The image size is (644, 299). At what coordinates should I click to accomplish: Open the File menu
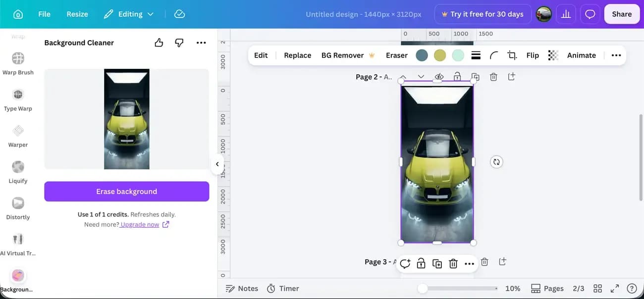tap(44, 14)
